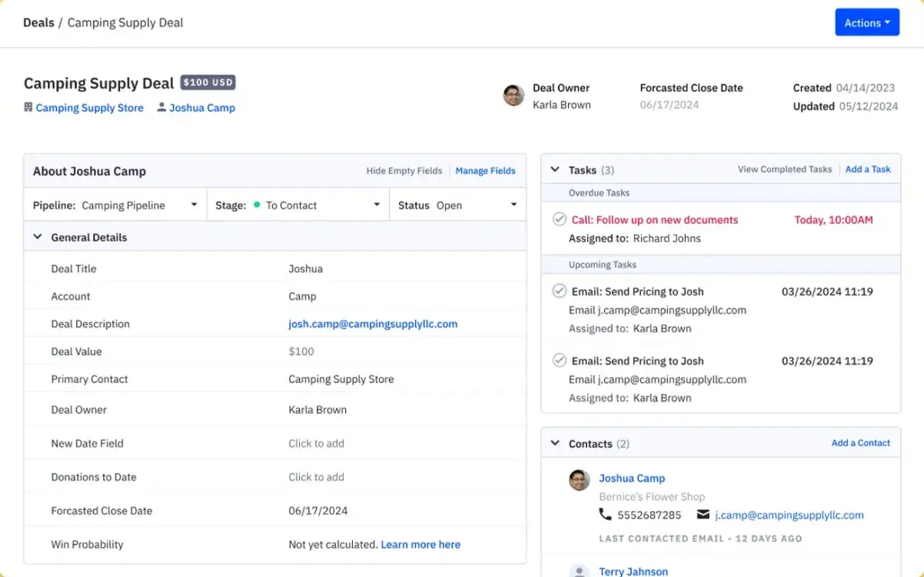This screenshot has width=924, height=577.
Task: Collapse the Tasks panel chevron
Action: pyautogui.click(x=555, y=169)
